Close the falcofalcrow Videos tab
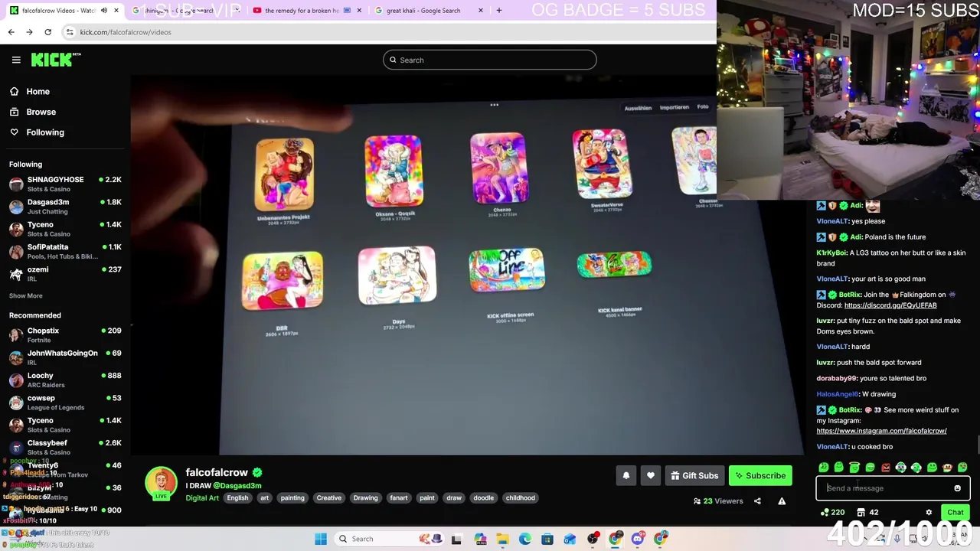The width and height of the screenshot is (980, 551). pyautogui.click(x=116, y=11)
